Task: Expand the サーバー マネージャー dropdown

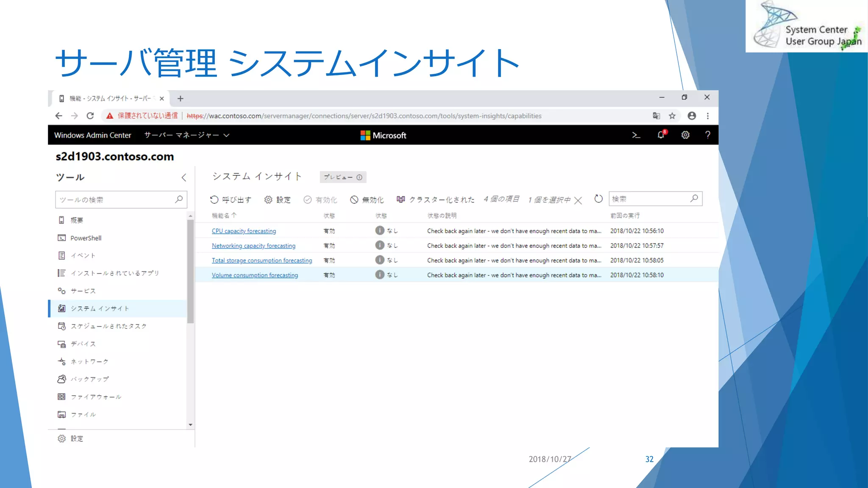Action: (187, 135)
